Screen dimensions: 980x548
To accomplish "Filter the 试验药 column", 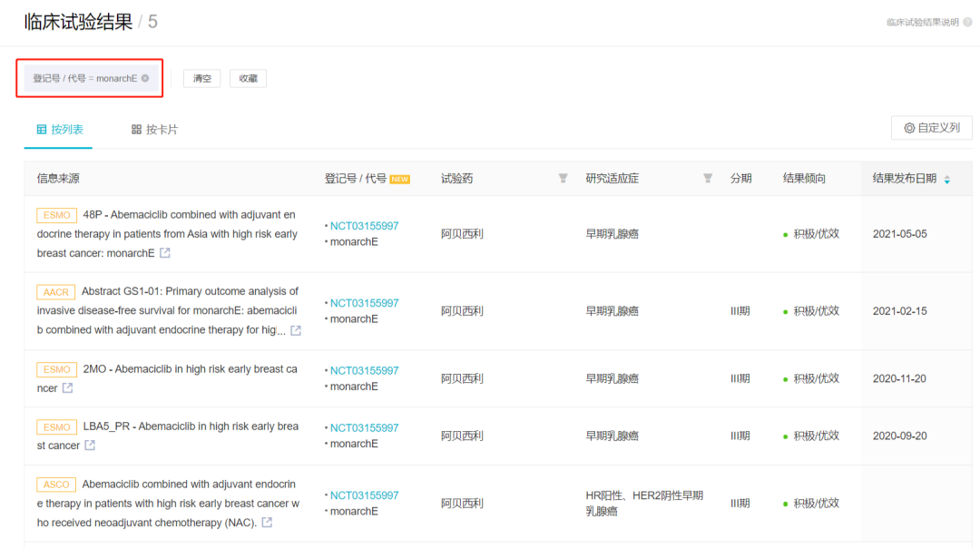I will 563,179.
